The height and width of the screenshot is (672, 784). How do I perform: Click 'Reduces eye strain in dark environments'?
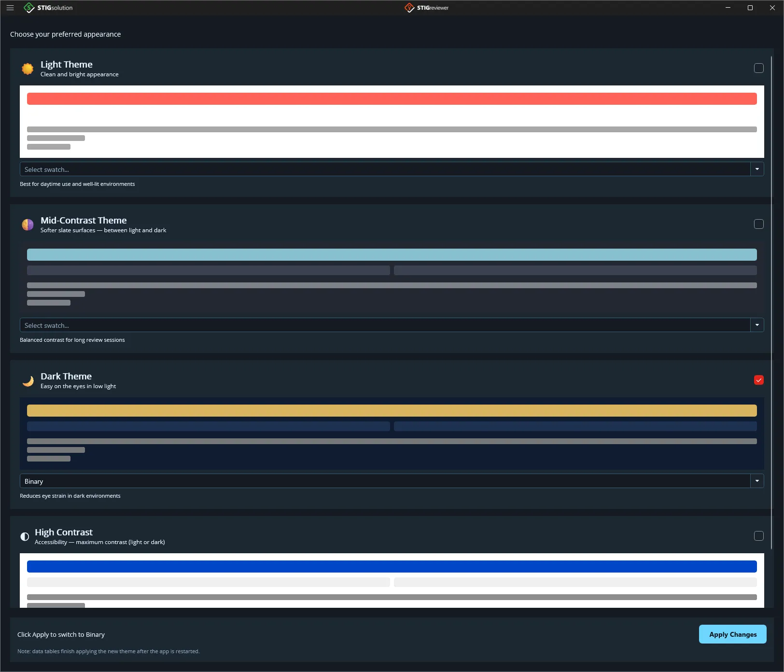tap(70, 496)
